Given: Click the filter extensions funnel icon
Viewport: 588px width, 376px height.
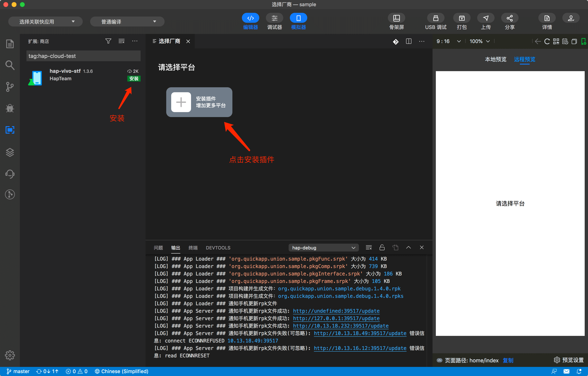Looking at the screenshot, I should click(x=108, y=41).
